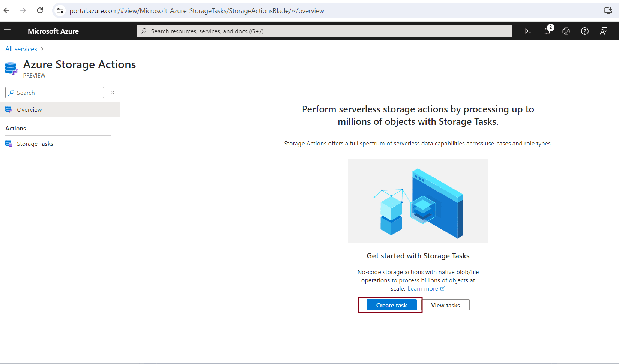This screenshot has width=619, height=364.
Task: Collapse the left sidebar menu
Action: 113,93
